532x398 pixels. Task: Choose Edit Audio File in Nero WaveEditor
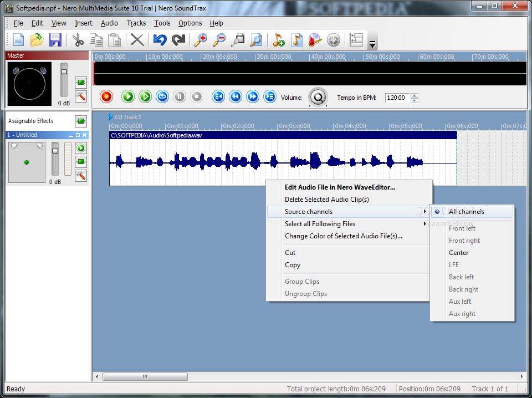click(350, 187)
